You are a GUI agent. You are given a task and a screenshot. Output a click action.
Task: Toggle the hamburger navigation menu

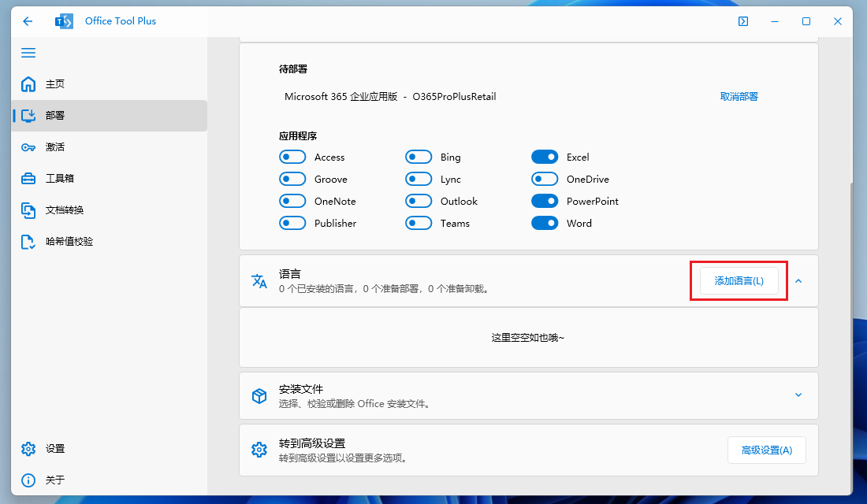click(x=28, y=53)
